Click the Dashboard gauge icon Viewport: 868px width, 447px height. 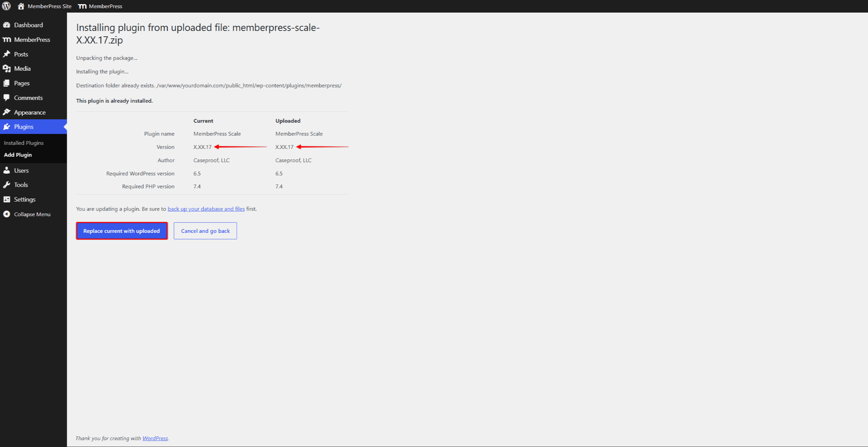6,25
